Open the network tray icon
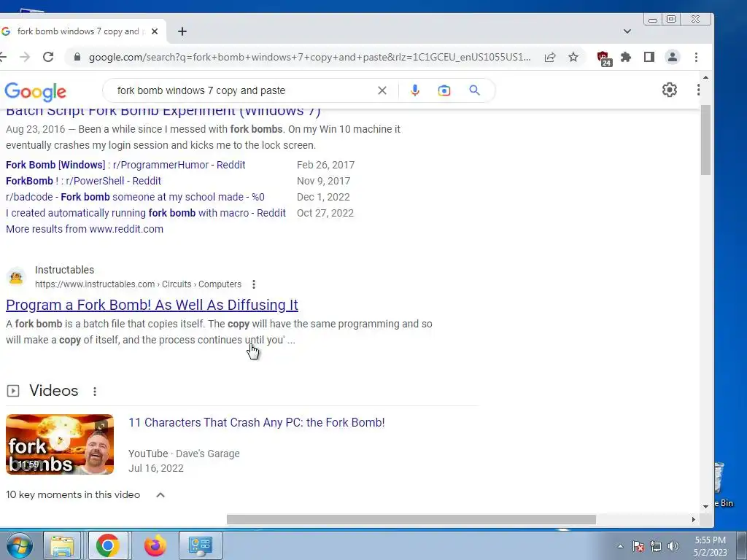 click(656, 546)
